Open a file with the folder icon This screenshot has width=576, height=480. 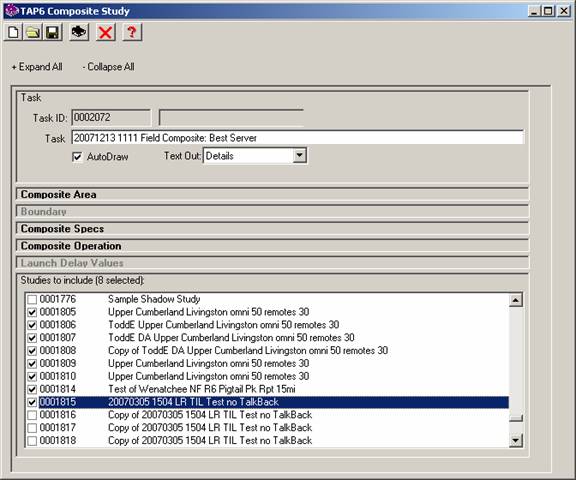(x=33, y=32)
